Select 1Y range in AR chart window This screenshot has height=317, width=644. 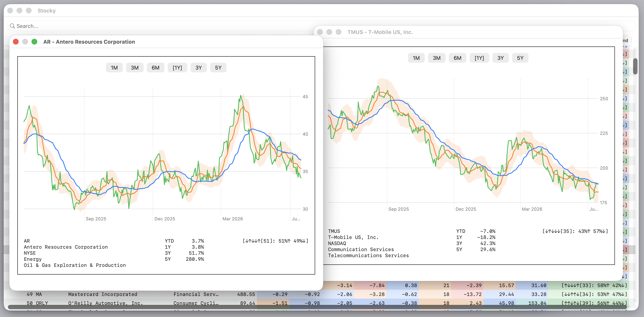tap(177, 68)
